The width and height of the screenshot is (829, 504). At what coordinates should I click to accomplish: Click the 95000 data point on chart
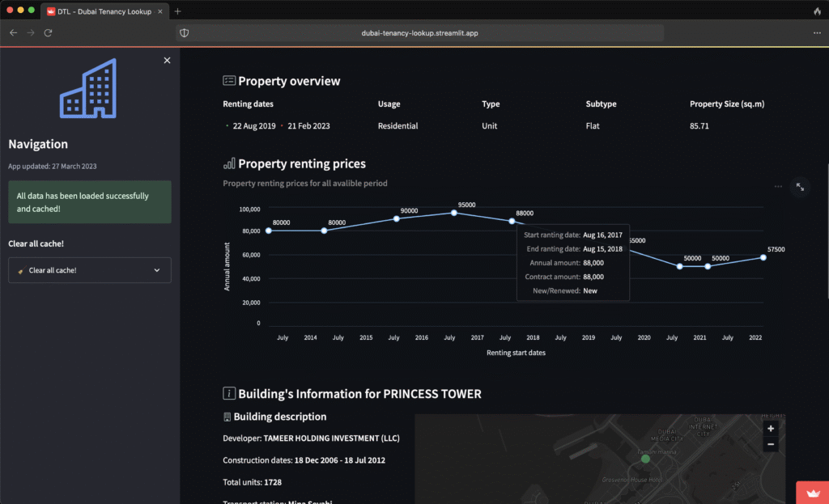pos(454,213)
